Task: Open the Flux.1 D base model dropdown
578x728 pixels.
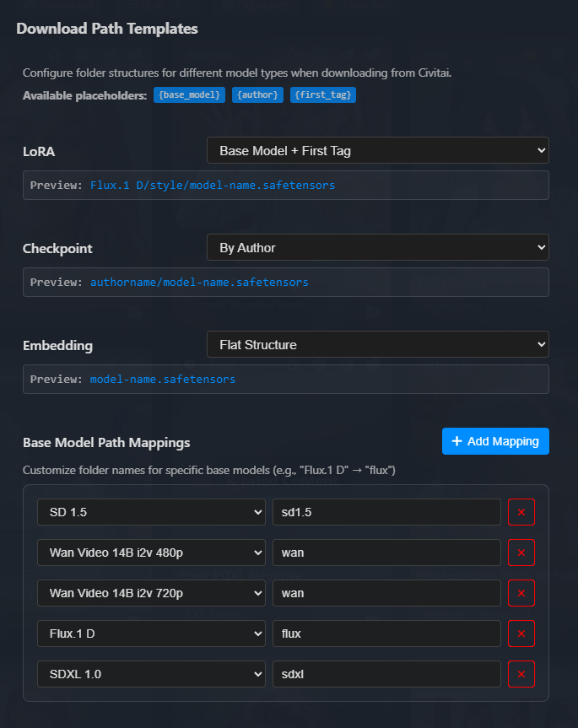Action: click(x=151, y=634)
